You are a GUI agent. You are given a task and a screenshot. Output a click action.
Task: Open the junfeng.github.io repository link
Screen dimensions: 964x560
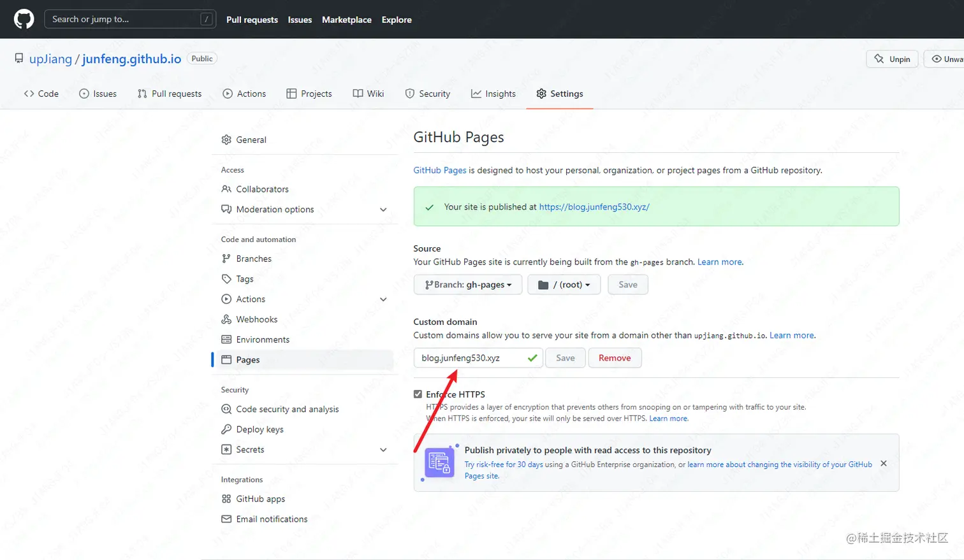[132, 59]
